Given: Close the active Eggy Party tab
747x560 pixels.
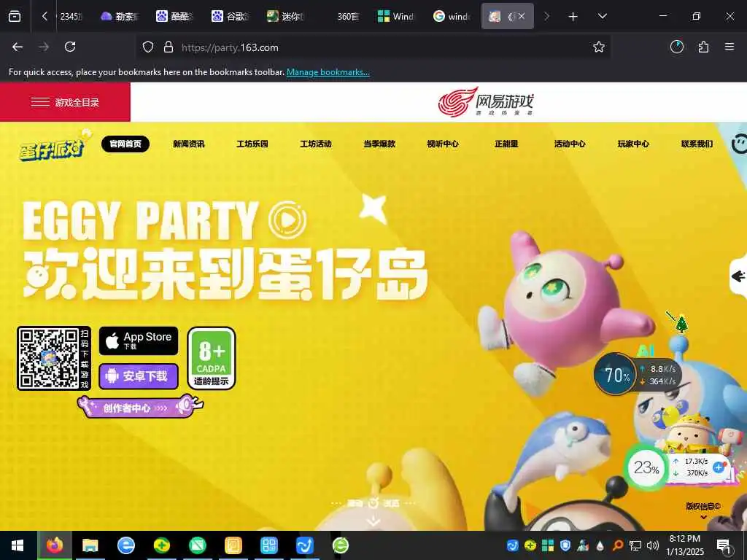Looking at the screenshot, I should [x=522, y=16].
